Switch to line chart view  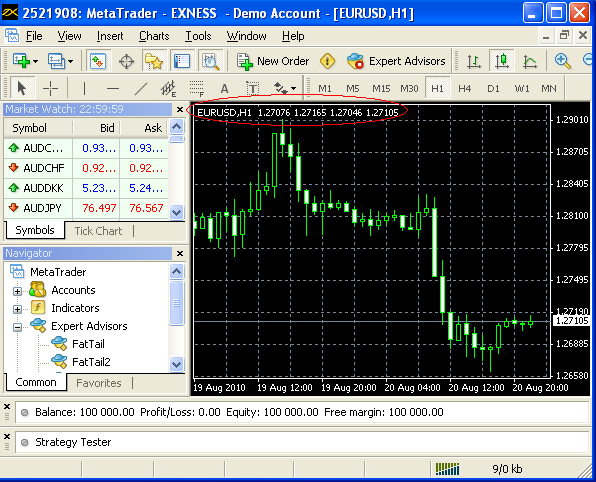(529, 61)
